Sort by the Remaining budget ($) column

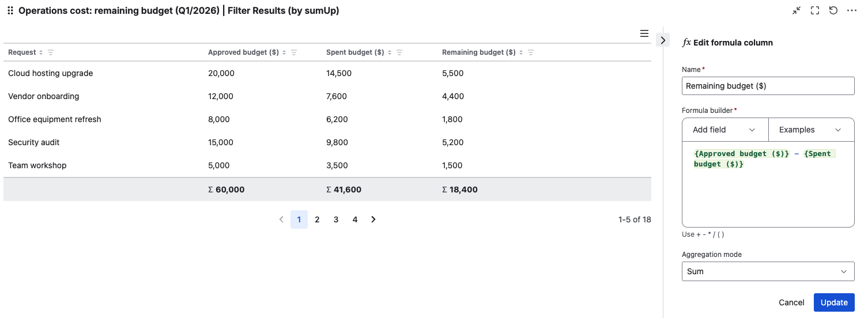pos(521,52)
